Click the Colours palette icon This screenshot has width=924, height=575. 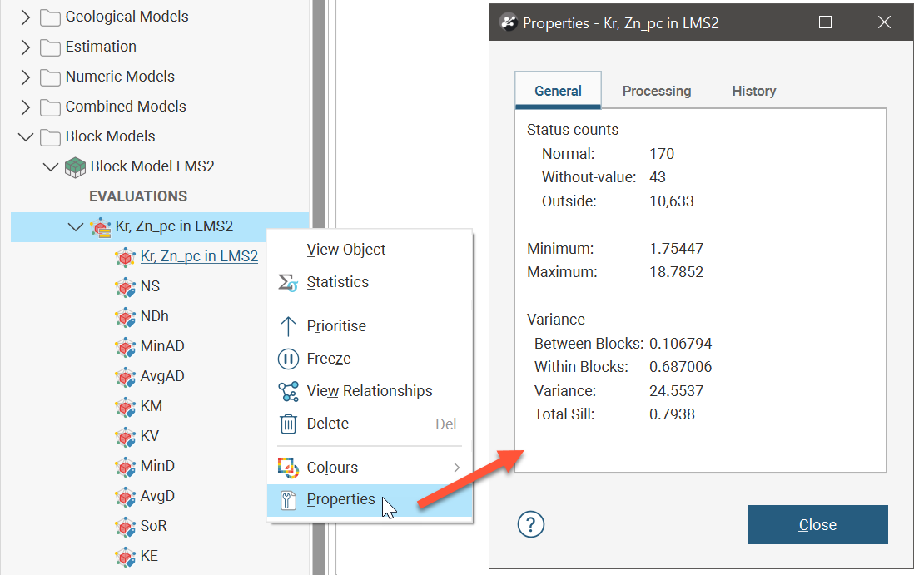[x=288, y=468]
